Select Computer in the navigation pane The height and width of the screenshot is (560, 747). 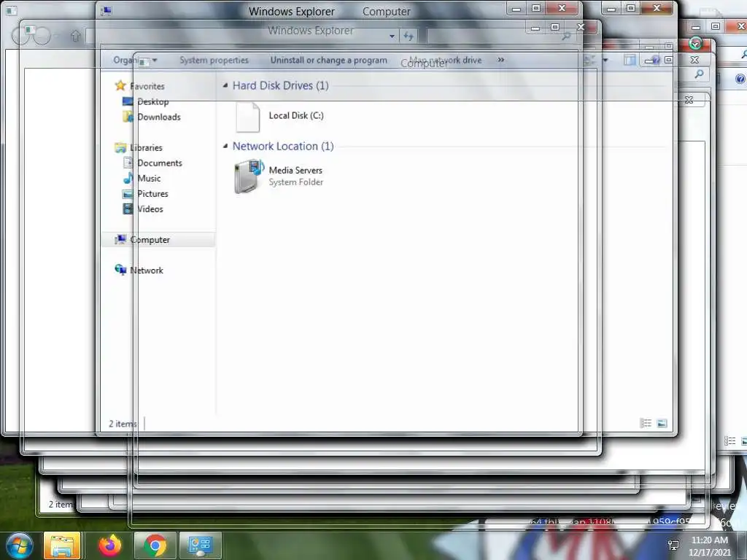tap(158, 239)
